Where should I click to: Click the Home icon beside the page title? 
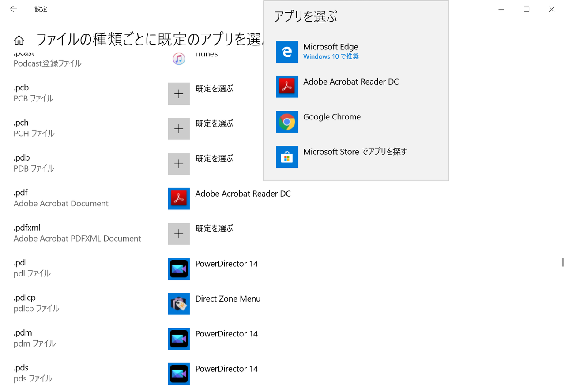[19, 40]
